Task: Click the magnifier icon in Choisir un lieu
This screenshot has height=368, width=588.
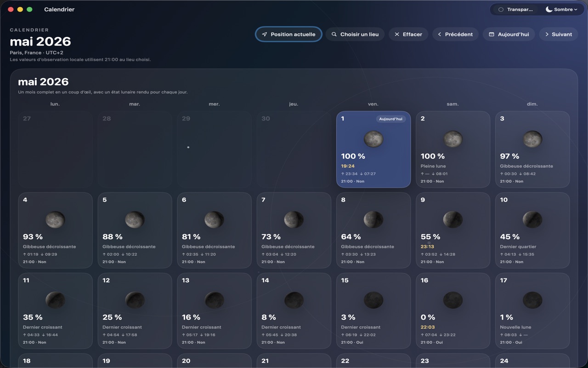Action: pos(334,34)
